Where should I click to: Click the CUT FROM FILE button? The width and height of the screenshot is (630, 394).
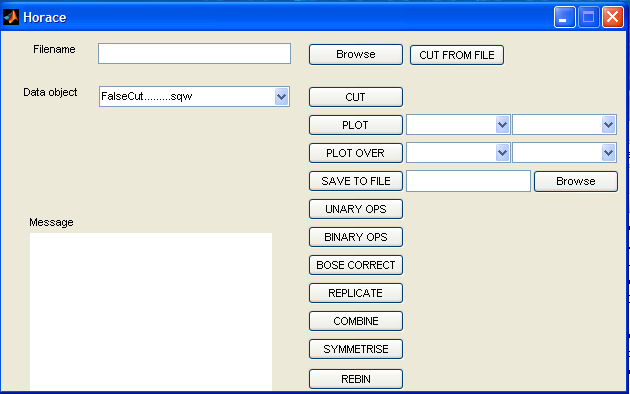(457, 55)
